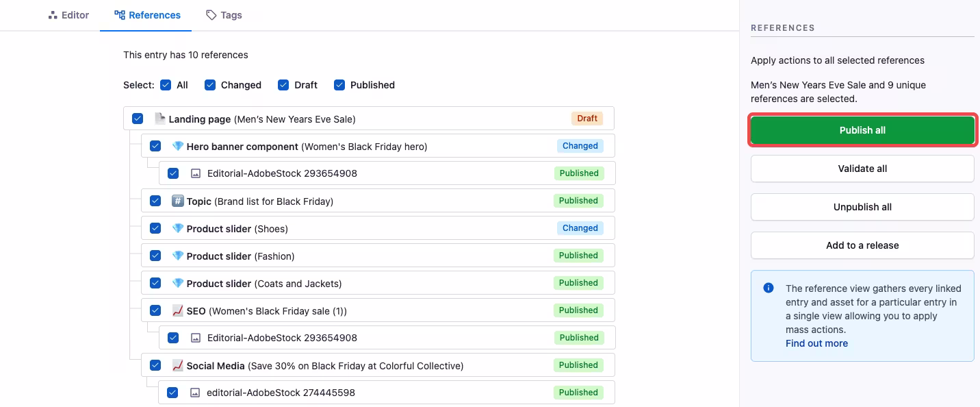Viewport: 980px width, 407px height.
Task: Click the Tags tab tag icon
Action: 211,15
